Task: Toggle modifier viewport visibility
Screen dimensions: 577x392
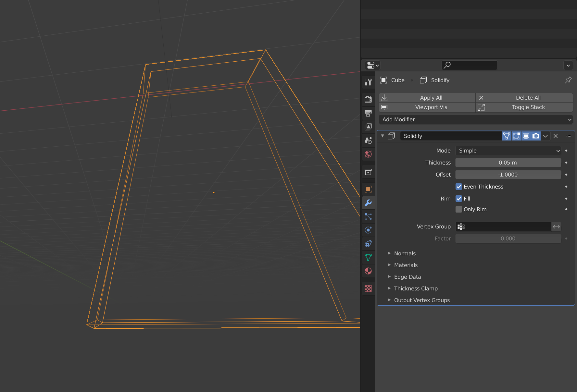Action: click(x=526, y=136)
